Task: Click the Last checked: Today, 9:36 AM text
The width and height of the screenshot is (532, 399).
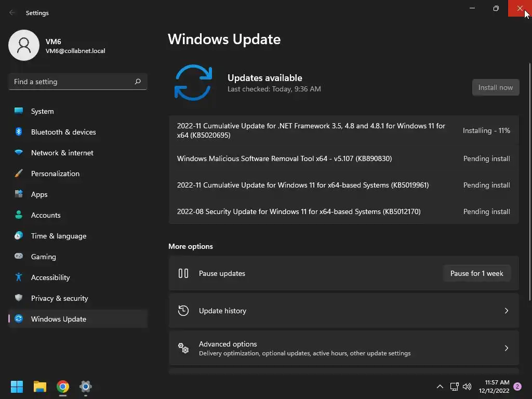Action: 274,89
